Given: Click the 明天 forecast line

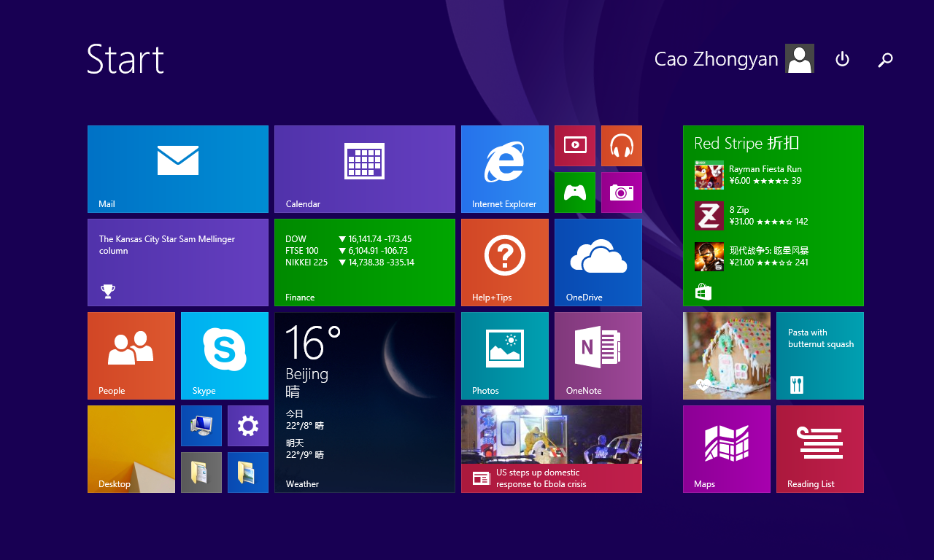Looking at the screenshot, I should (304, 448).
